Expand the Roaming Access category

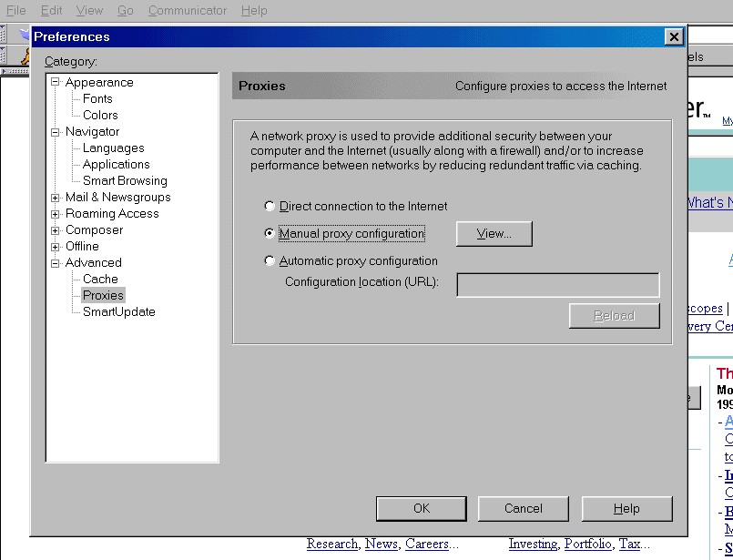coord(56,214)
